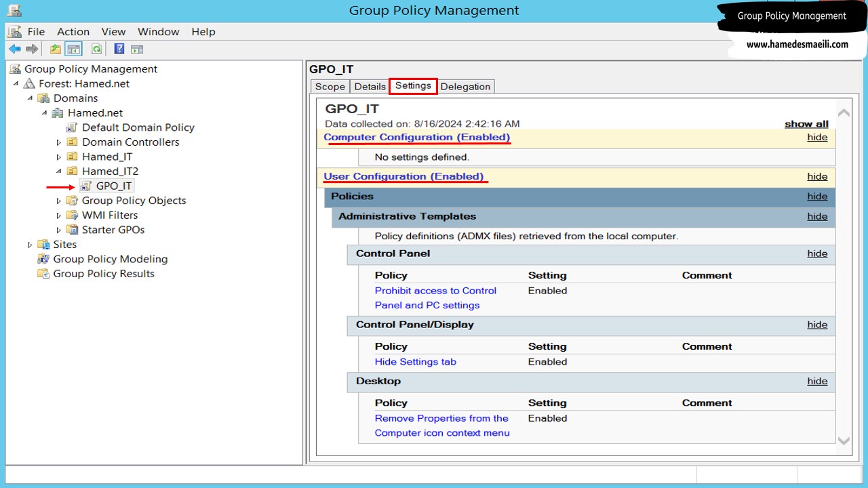Select GPO_IT label in the tree
868x488 pixels.
pyautogui.click(x=114, y=186)
